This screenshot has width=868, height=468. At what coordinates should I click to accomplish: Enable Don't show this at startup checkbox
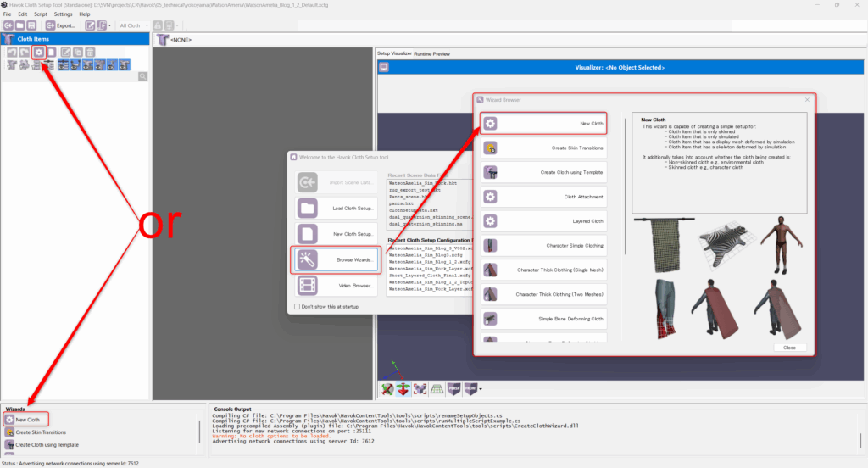click(298, 306)
